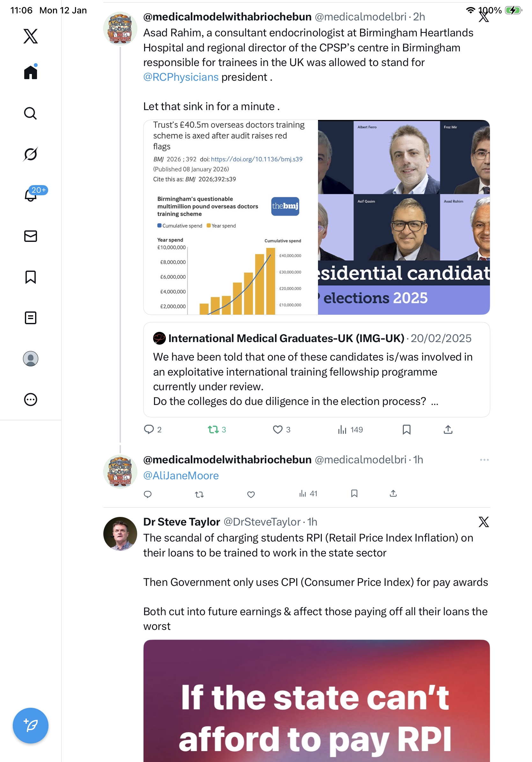This screenshot has height=762, width=532.
Task: Open Dr Steve Taylor's profile picture
Action: pyautogui.click(x=120, y=534)
